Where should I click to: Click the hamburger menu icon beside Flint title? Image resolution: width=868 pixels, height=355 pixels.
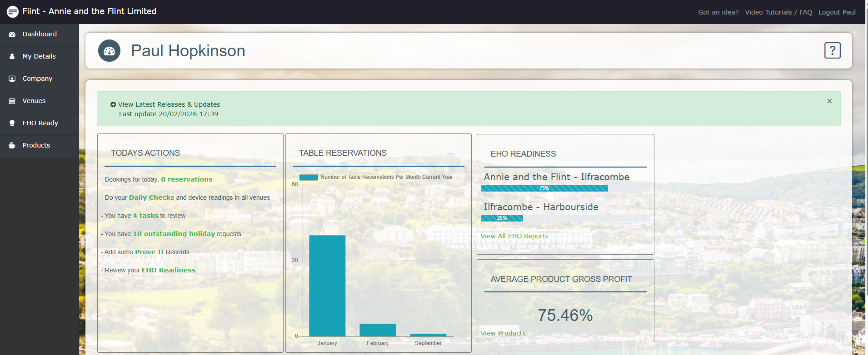tap(13, 12)
